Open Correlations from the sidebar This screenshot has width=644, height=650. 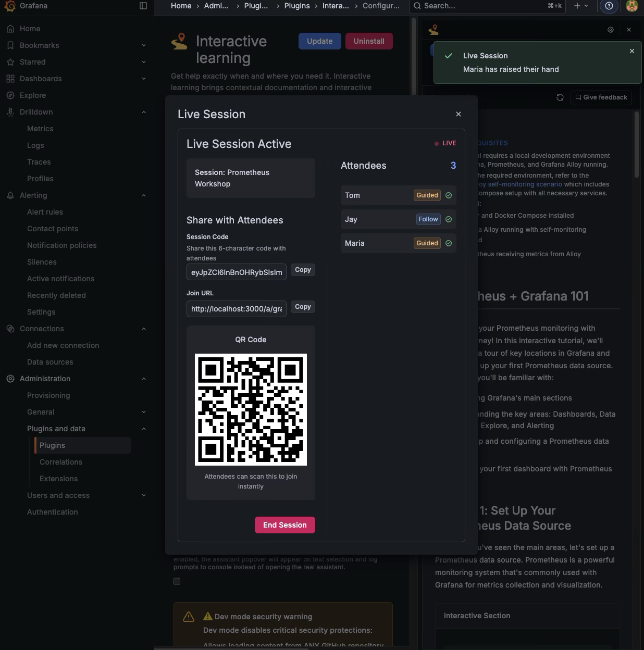click(61, 462)
